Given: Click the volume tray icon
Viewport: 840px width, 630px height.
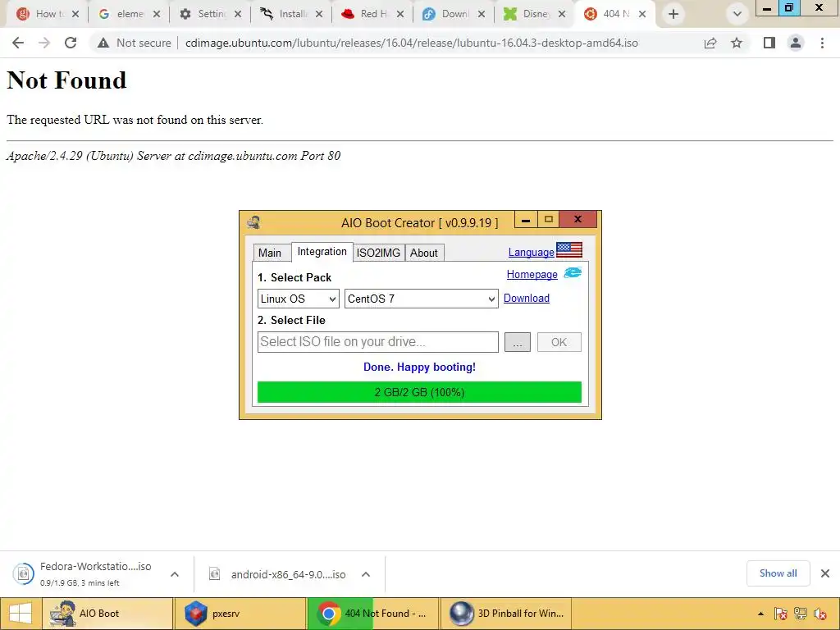Looking at the screenshot, I should click(x=819, y=614).
